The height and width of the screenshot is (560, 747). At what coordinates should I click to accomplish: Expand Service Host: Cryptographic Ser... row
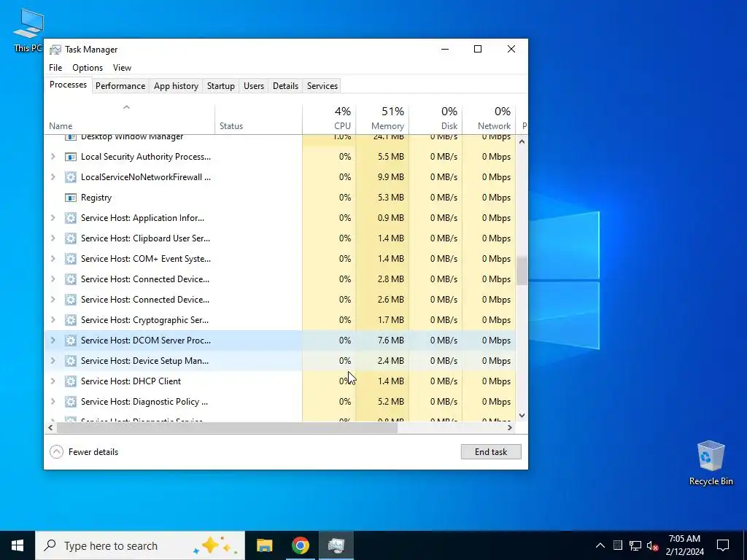53,320
